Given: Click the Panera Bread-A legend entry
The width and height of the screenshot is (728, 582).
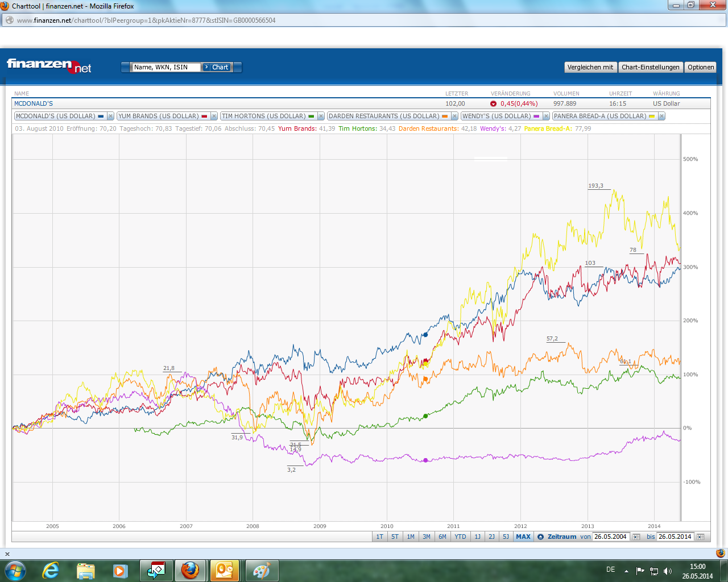Looking at the screenshot, I should 600,116.
